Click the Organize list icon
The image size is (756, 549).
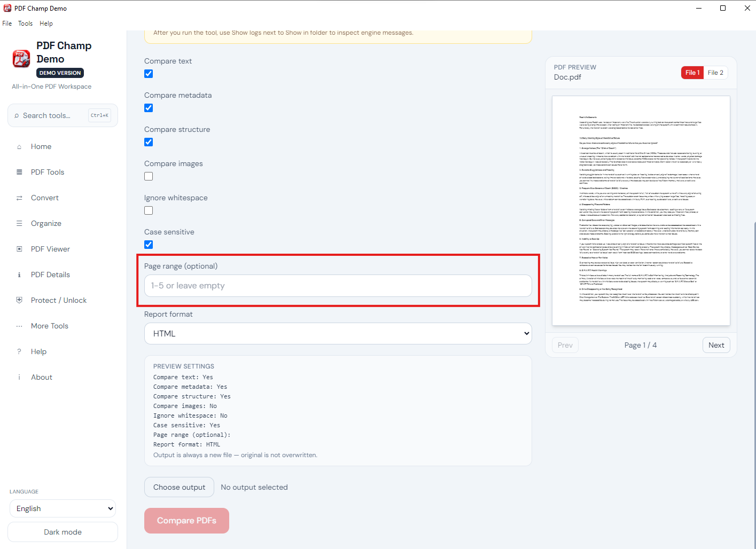pos(19,224)
